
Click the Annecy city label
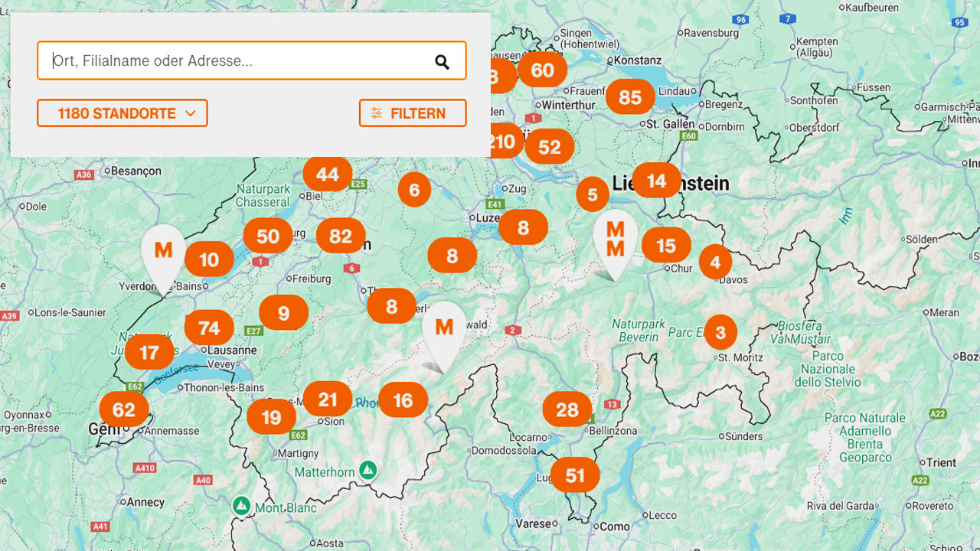click(145, 503)
